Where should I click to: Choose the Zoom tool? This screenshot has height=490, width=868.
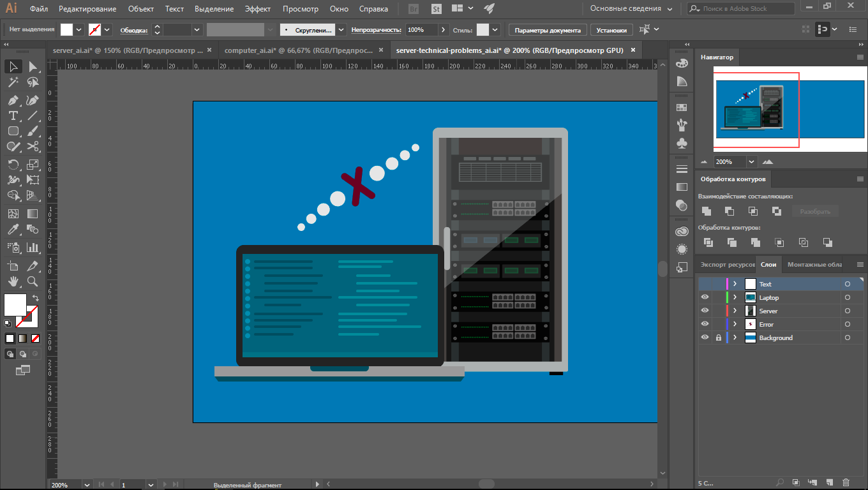coord(33,281)
